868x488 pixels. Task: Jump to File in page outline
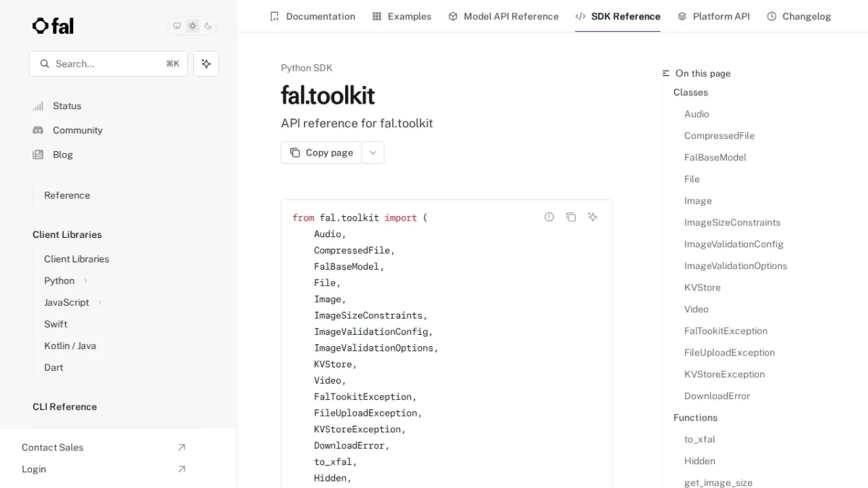click(692, 179)
